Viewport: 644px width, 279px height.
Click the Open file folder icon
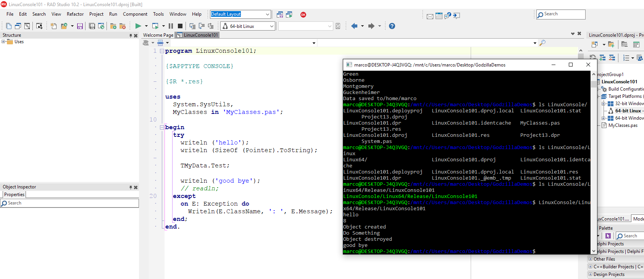(64, 26)
